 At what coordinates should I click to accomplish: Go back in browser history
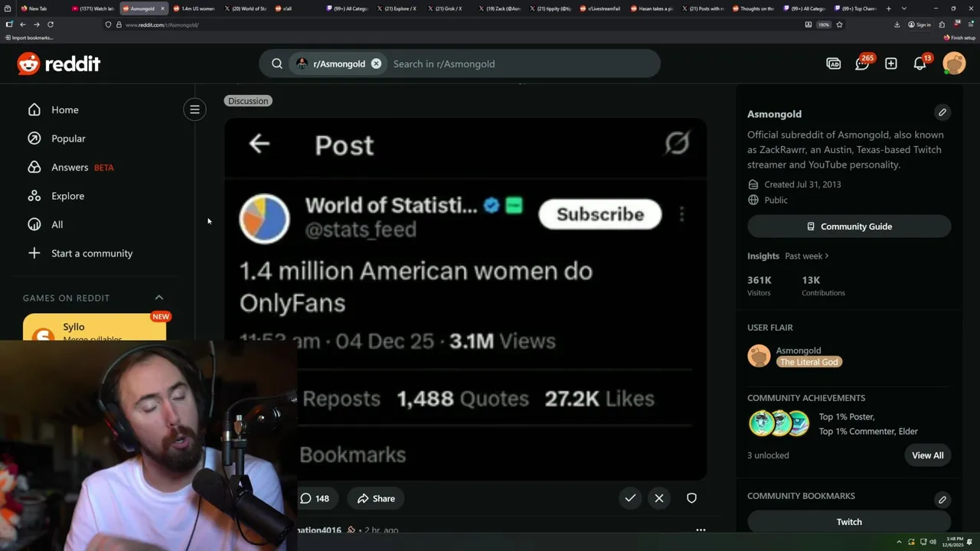[x=22, y=24]
